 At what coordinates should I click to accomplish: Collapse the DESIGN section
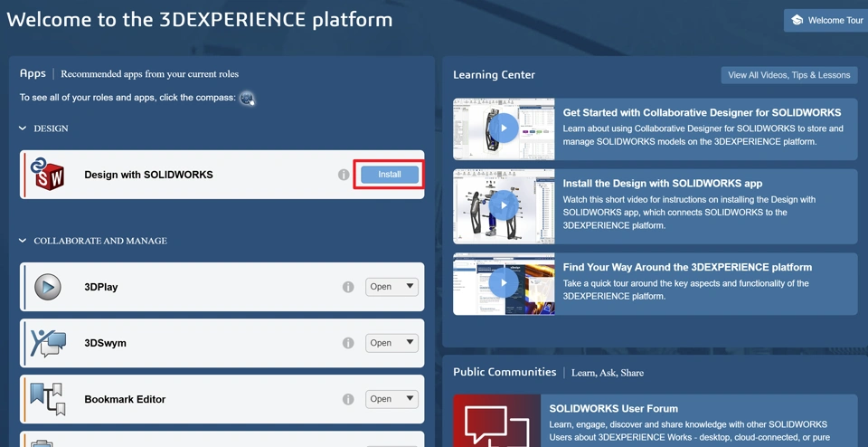pyautogui.click(x=23, y=128)
